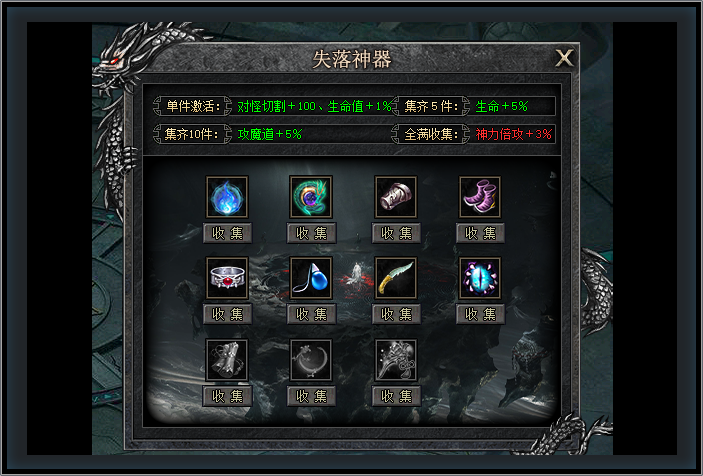
Task: Click 收集 under the dragon orb
Action: 312,233
